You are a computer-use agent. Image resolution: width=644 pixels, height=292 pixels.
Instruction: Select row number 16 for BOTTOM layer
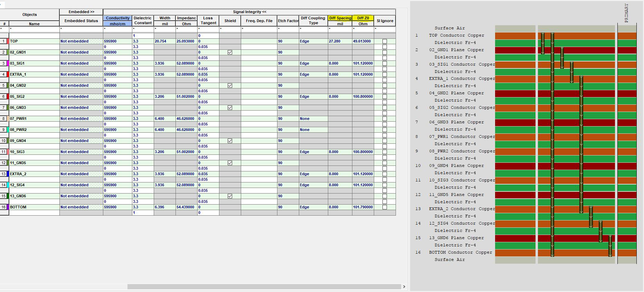pos(3,207)
